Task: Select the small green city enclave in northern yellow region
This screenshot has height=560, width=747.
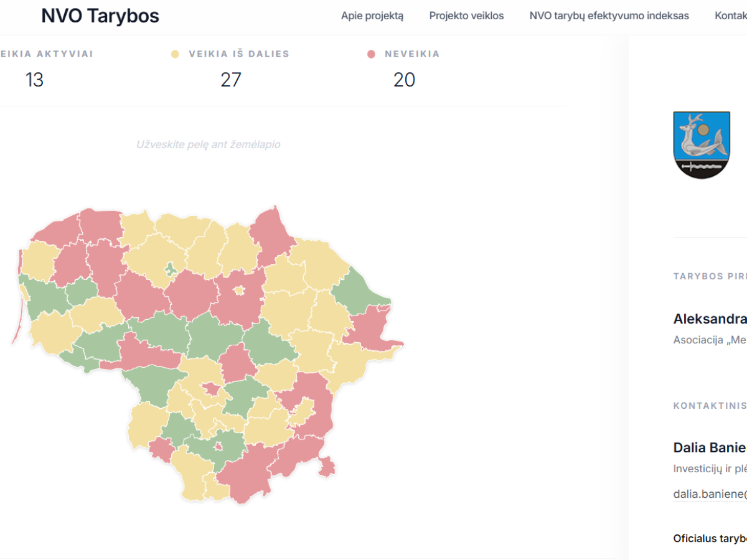Action: (169, 270)
